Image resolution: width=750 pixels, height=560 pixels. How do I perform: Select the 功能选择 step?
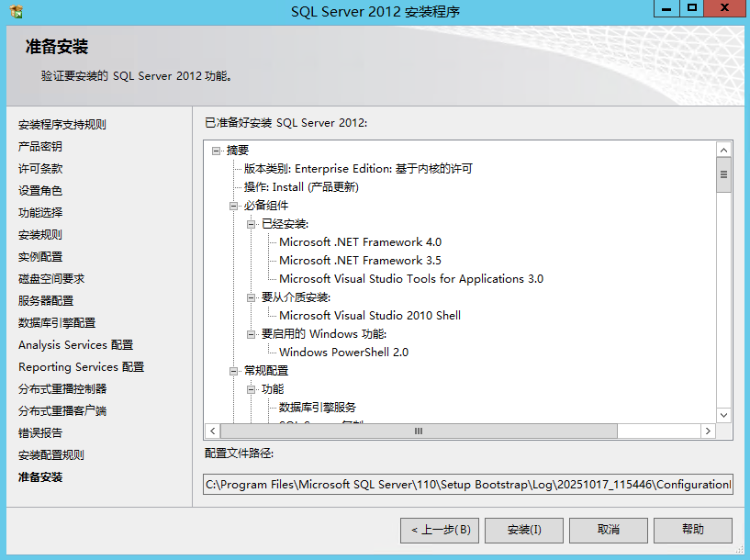tap(40, 213)
